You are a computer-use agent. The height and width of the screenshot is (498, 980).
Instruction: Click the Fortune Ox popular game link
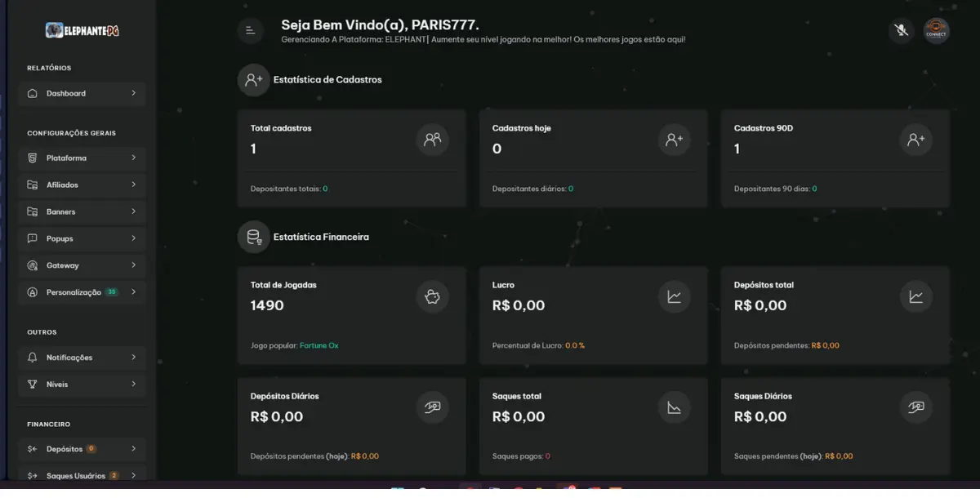318,345
